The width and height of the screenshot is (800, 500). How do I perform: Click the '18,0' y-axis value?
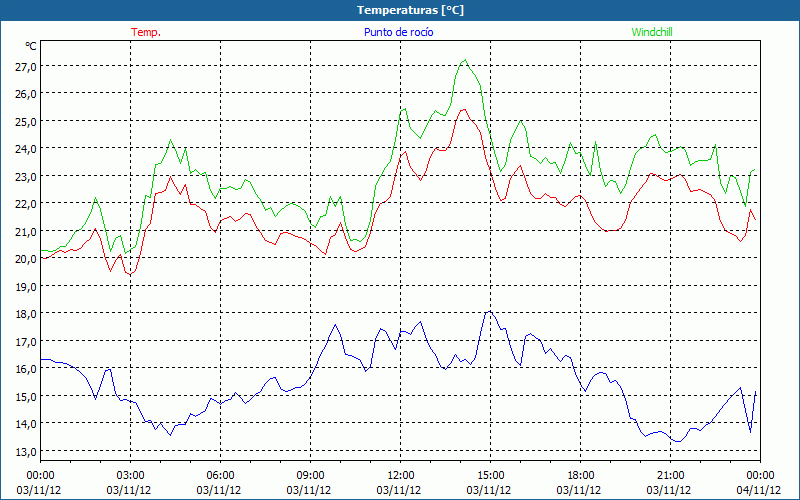coord(26,314)
